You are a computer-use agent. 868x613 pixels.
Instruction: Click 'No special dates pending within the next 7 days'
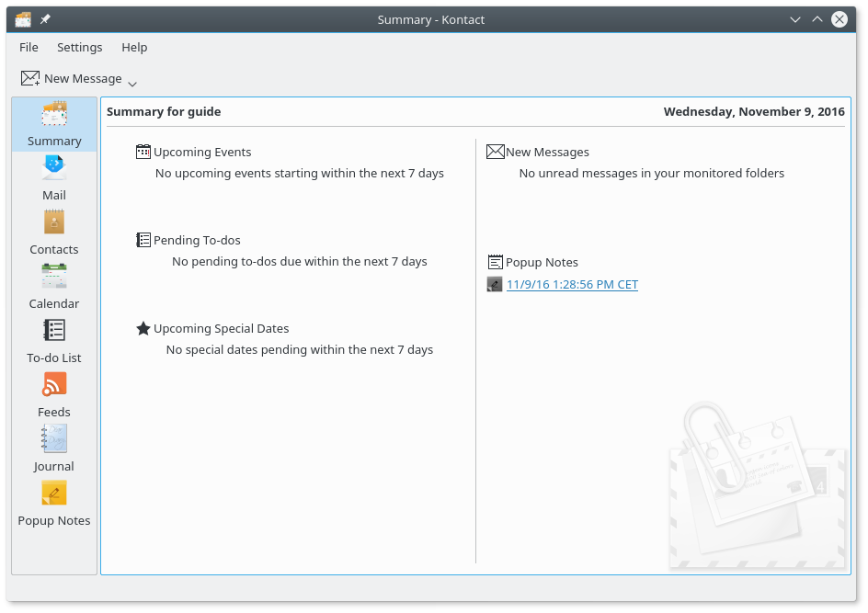point(300,349)
